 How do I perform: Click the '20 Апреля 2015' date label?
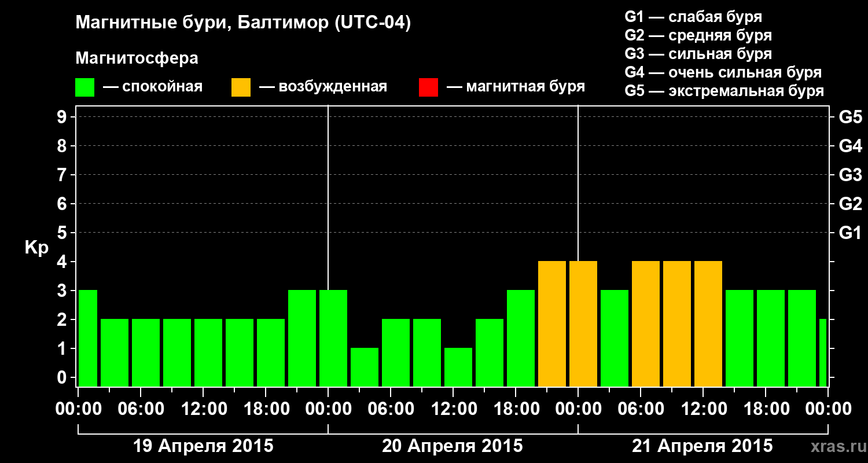453,446
